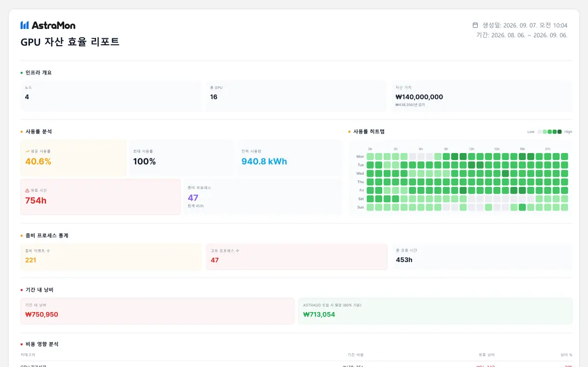The width and height of the screenshot is (588, 367).
Task: Click the Wed row label in heatmap
Action: pyautogui.click(x=360, y=174)
